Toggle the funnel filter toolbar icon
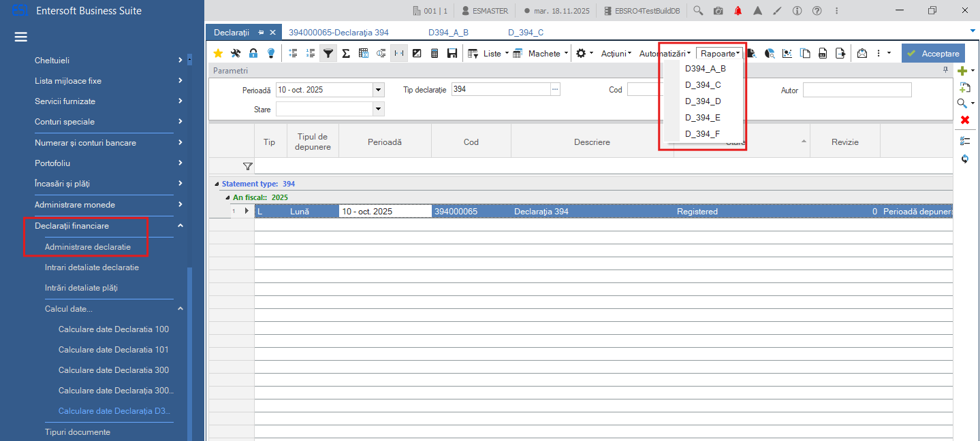This screenshot has width=980, height=441. pyautogui.click(x=328, y=53)
